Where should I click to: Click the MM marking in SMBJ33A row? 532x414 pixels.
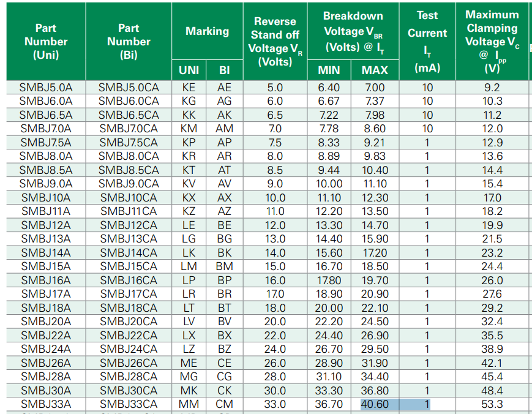[x=189, y=404]
